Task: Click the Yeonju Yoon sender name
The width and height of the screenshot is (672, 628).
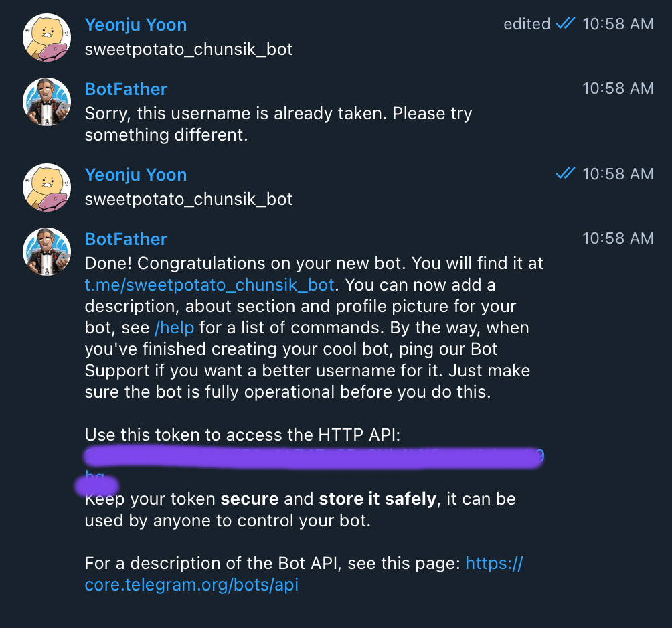Action: pos(135,24)
